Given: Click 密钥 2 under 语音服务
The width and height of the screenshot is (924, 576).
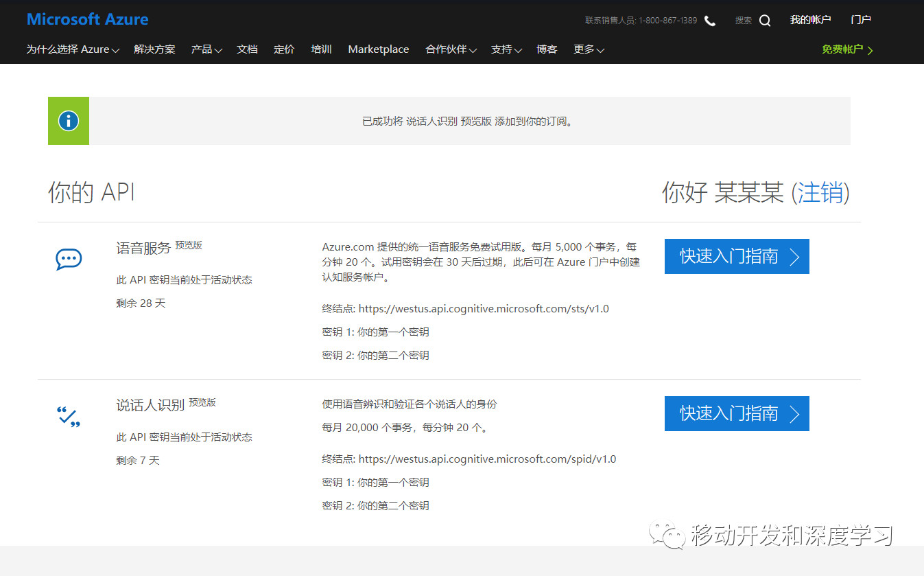Looking at the screenshot, I should coord(376,355).
